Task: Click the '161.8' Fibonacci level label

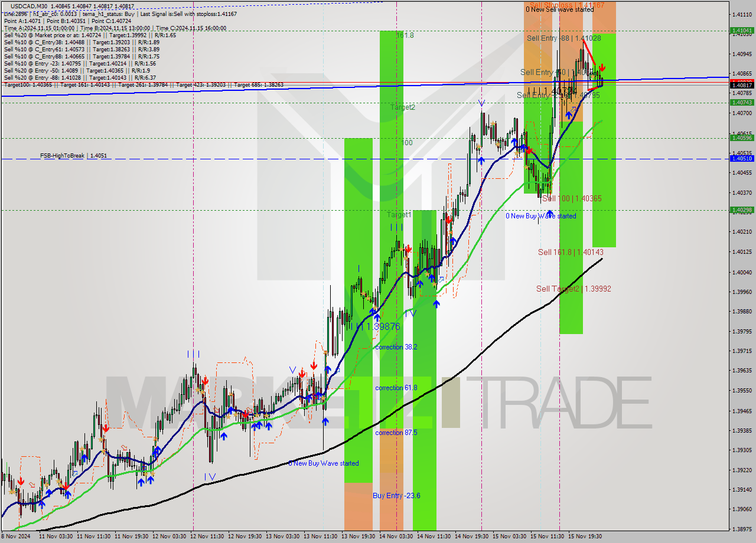Action: (405, 35)
